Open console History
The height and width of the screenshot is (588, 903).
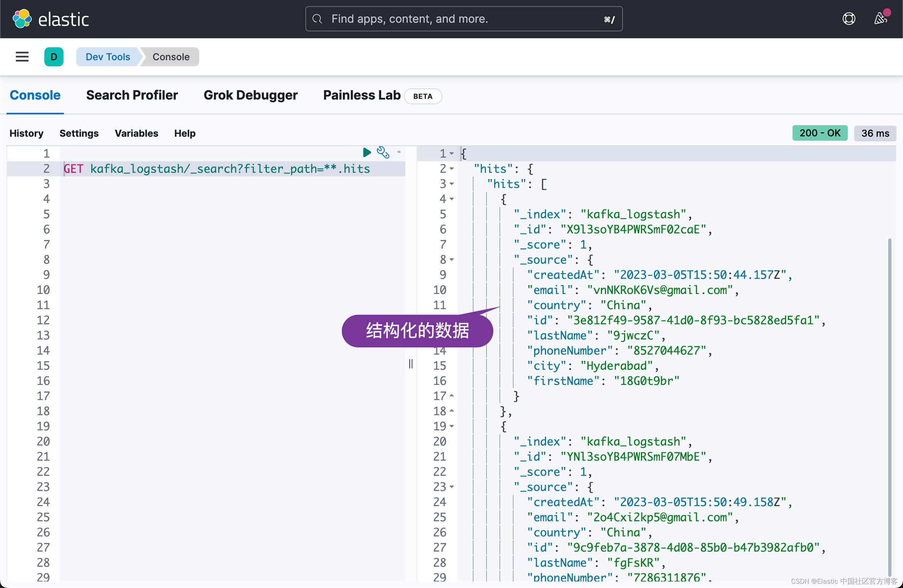pos(27,133)
